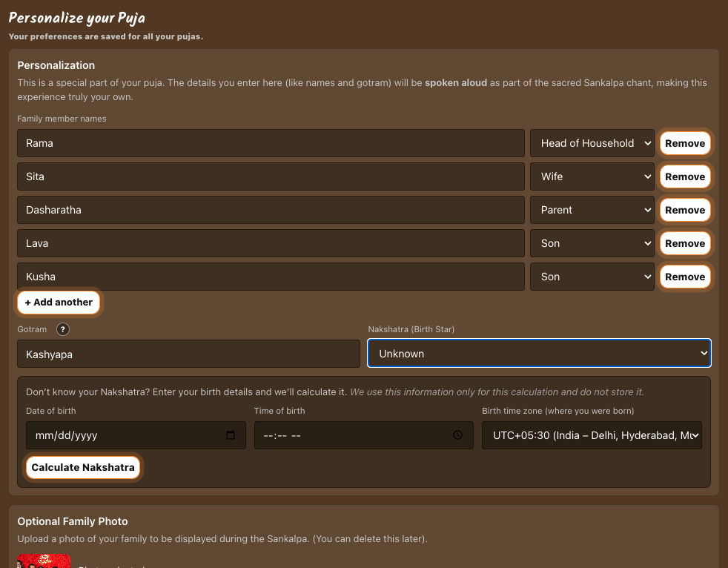Image resolution: width=728 pixels, height=568 pixels.
Task: Click the Gotram field containing Kashyapa
Action: tap(188, 354)
